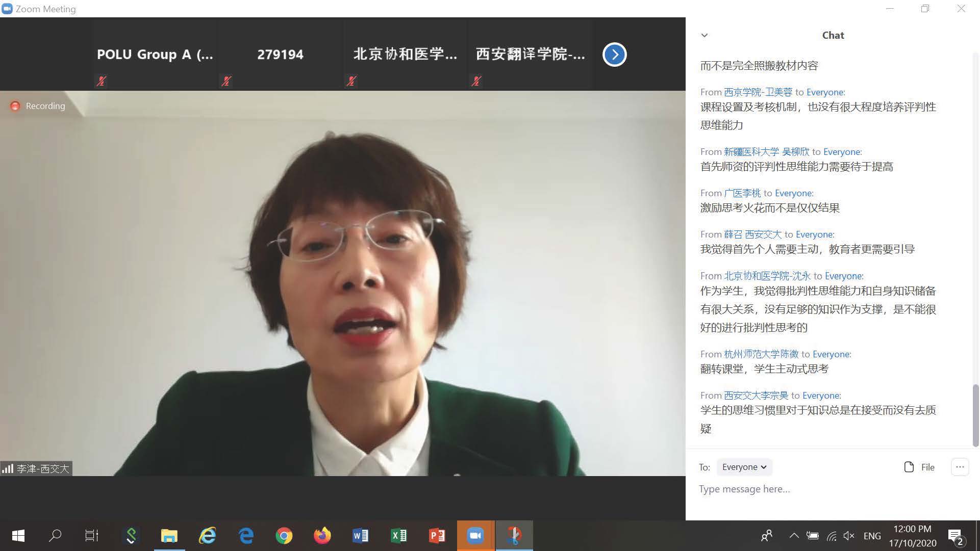Click the File attachment icon in chat
980x551 pixels.
tap(909, 467)
